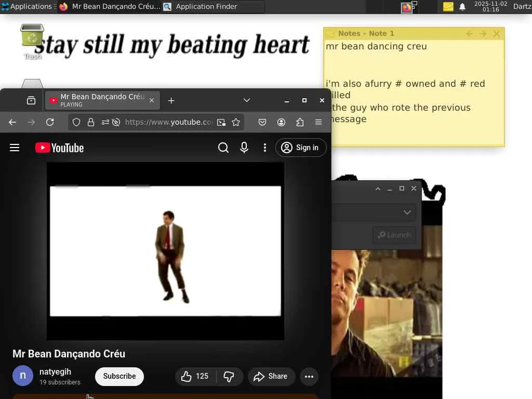This screenshot has width=532, height=399.
Task: Save page to Pocket icon
Action: click(262, 122)
